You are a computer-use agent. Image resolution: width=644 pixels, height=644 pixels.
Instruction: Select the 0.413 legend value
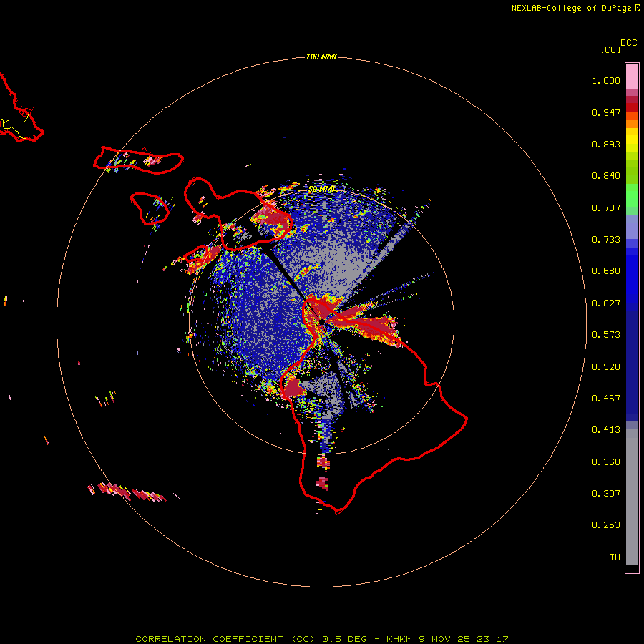click(x=606, y=430)
